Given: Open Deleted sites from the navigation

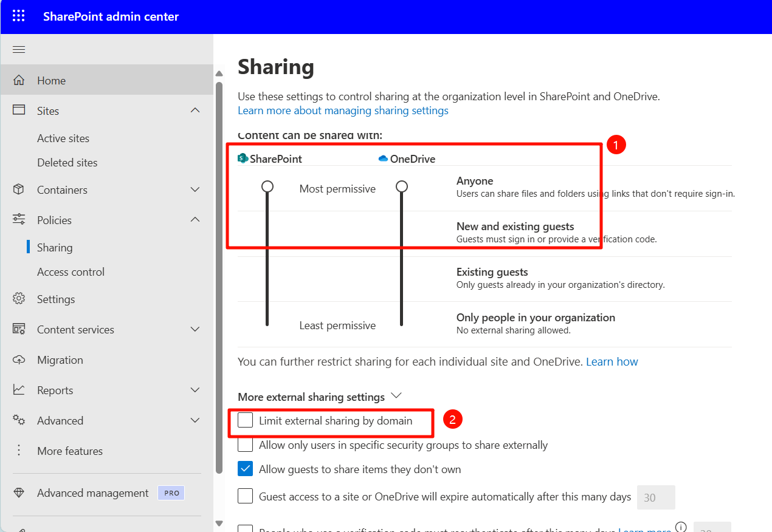Looking at the screenshot, I should click(67, 162).
